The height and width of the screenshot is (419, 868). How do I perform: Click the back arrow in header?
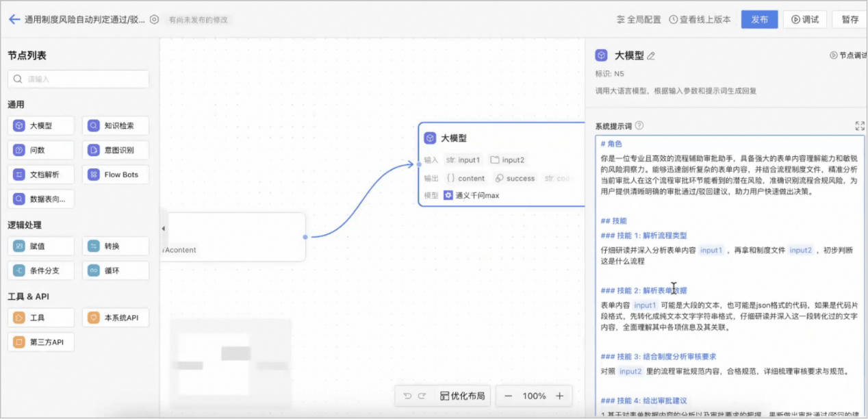pos(14,19)
